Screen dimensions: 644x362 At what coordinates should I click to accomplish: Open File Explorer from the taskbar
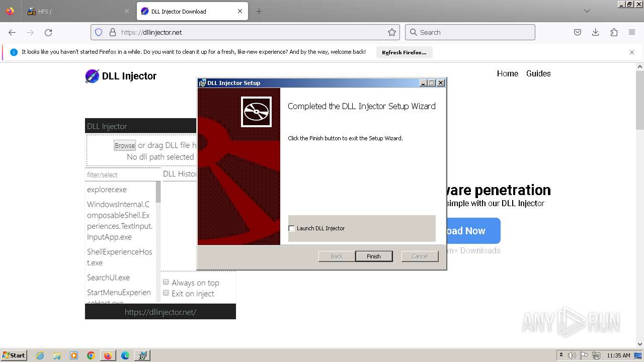57,355
